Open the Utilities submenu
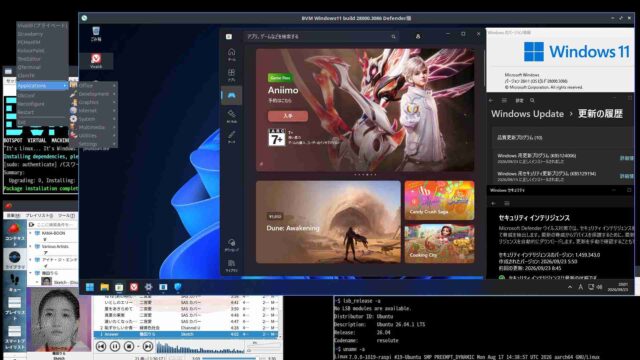This screenshot has width=640, height=360. [x=93, y=136]
